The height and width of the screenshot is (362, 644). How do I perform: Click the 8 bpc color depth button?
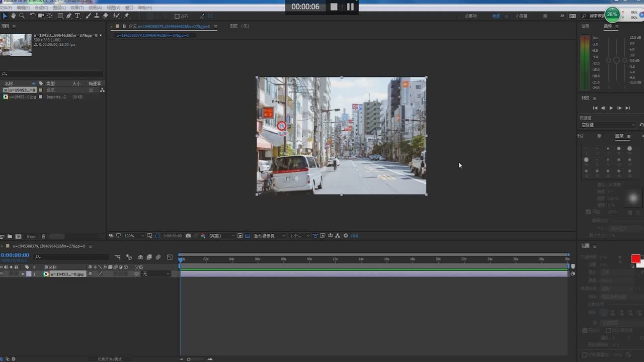coord(31,236)
